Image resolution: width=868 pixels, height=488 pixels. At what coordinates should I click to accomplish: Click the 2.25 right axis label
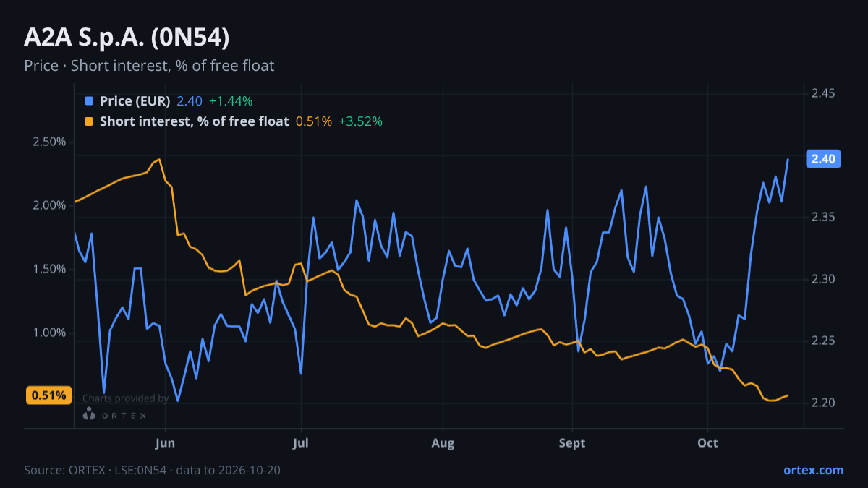[x=823, y=341]
